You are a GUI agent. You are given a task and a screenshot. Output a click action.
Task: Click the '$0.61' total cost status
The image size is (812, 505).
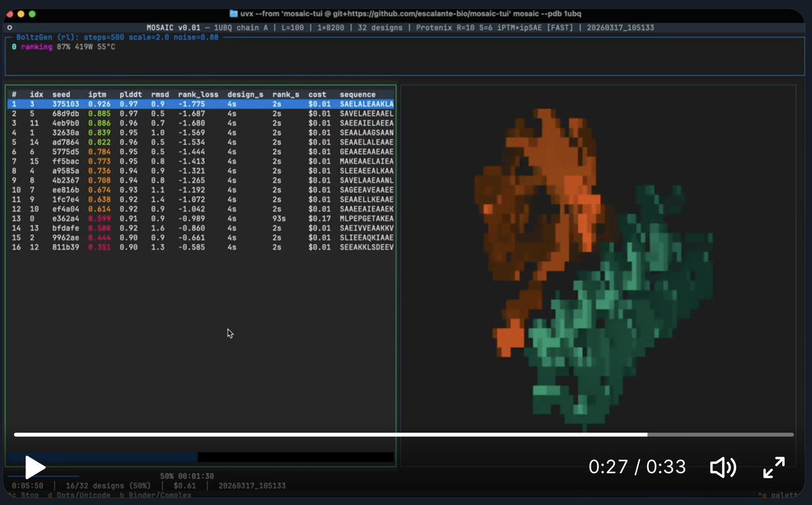pos(185,486)
